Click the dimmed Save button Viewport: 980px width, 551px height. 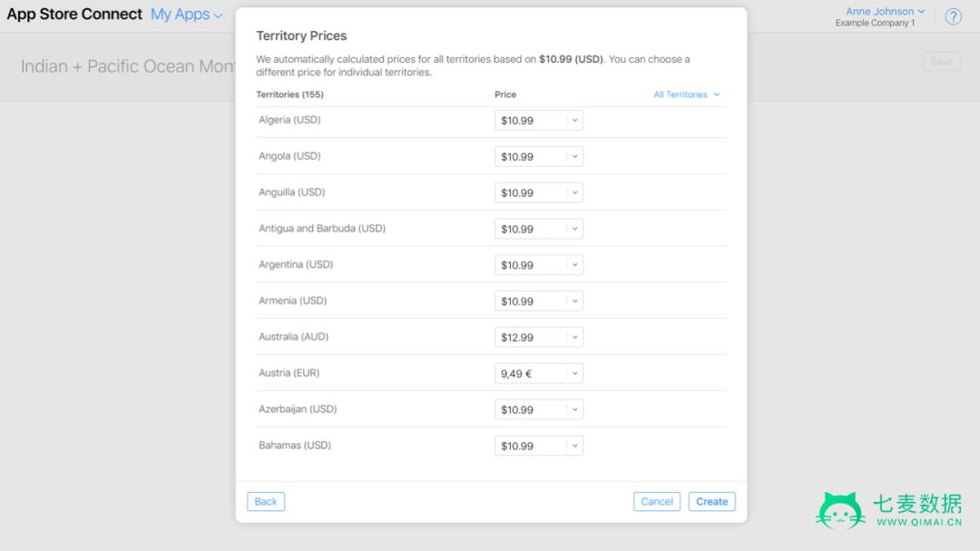pos(941,62)
